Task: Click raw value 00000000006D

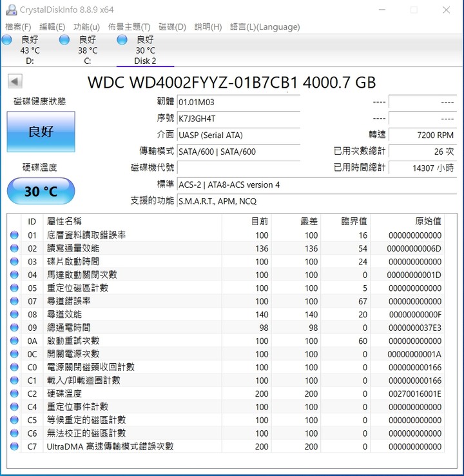Action: pyautogui.click(x=414, y=248)
